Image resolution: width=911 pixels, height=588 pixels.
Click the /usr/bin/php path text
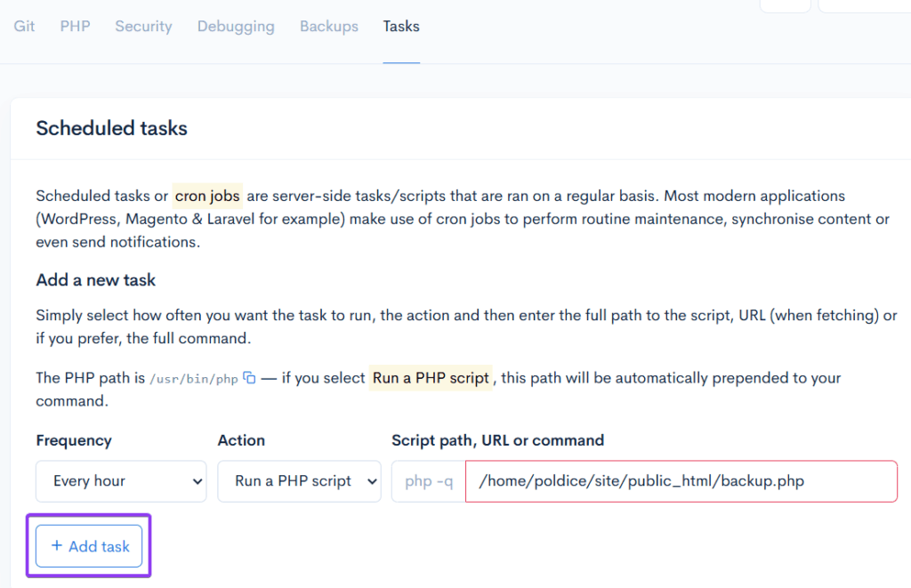193,379
